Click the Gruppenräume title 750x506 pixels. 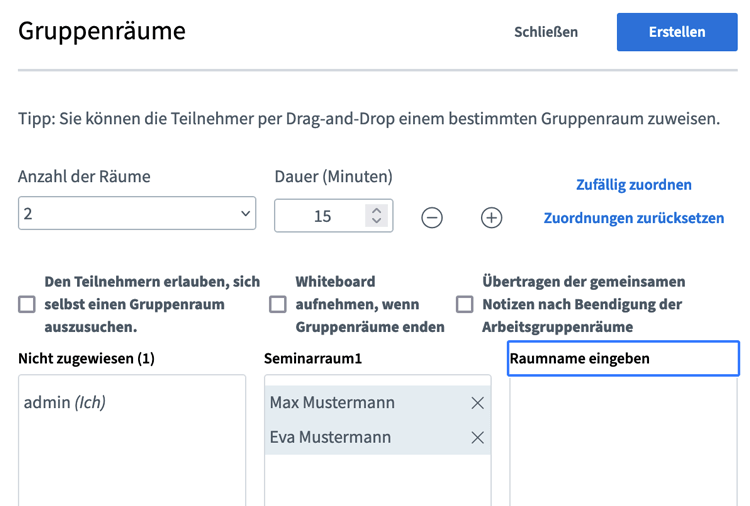click(x=102, y=31)
